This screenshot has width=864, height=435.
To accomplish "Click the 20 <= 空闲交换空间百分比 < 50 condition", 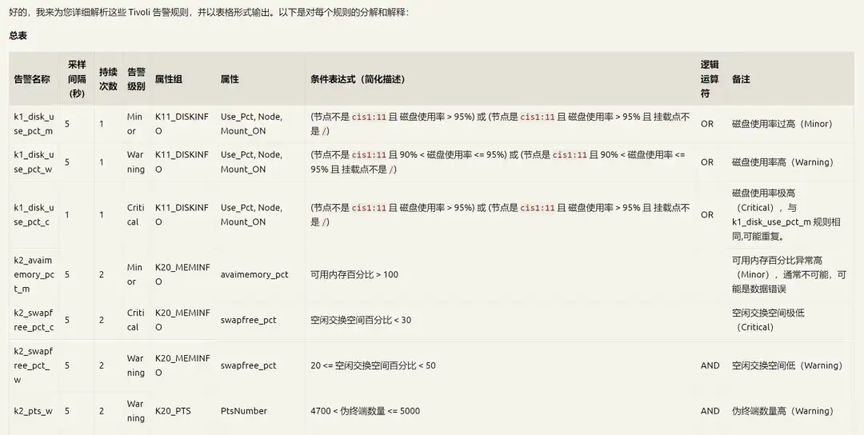I will pos(373,366).
